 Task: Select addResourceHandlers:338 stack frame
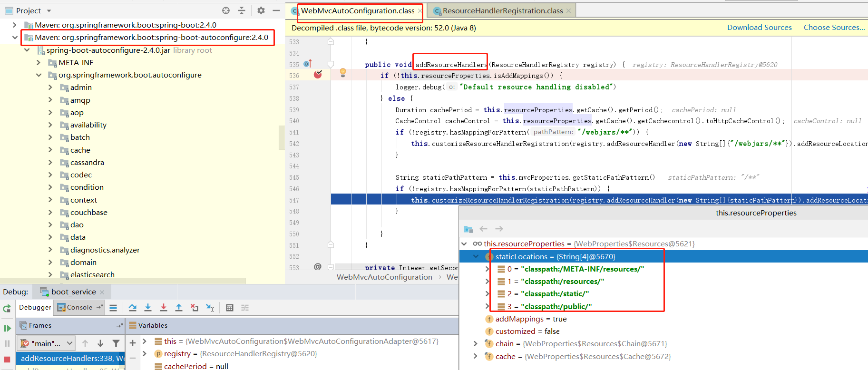click(70, 358)
